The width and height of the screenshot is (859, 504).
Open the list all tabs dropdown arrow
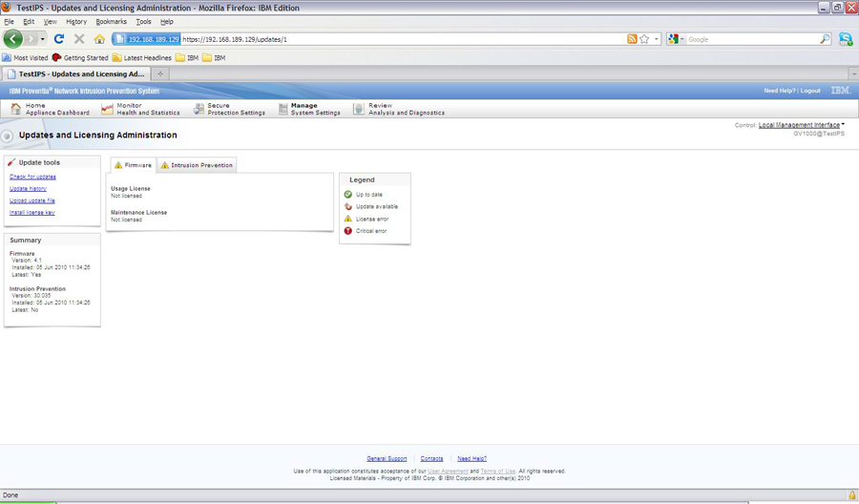853,73
